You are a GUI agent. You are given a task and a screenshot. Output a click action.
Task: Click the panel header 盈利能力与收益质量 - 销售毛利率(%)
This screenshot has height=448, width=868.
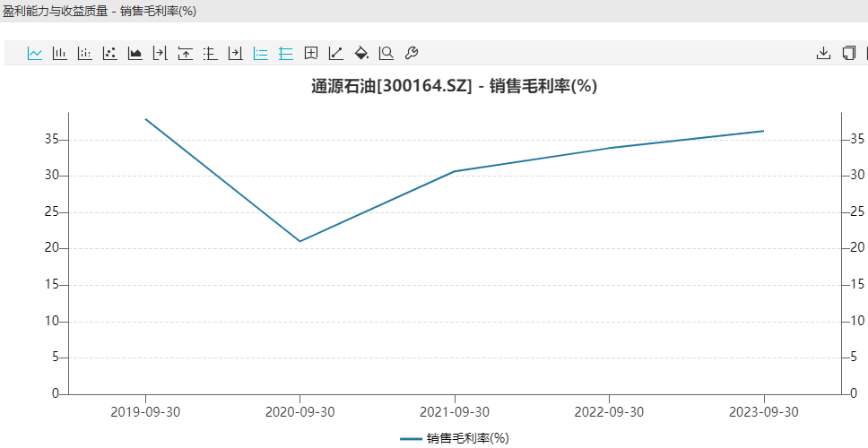coord(100,11)
